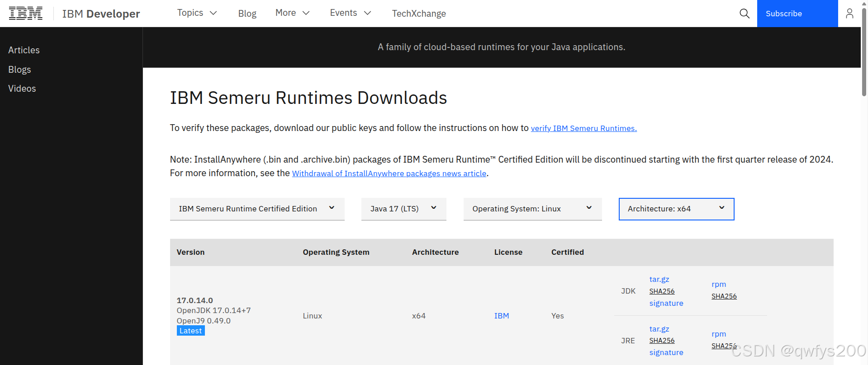
Task: Open the verify IBM Semeru Runtimes link
Action: tap(583, 128)
